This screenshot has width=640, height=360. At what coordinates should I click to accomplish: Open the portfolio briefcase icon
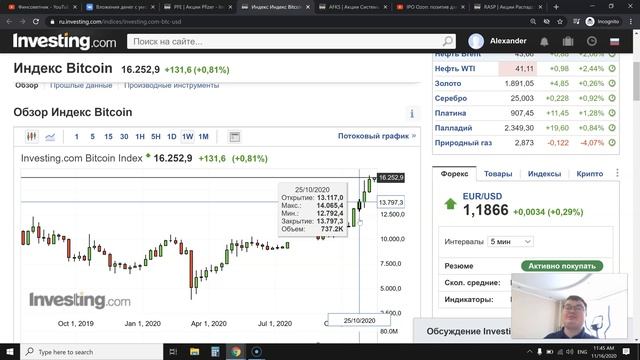pyautogui.click(x=568, y=41)
